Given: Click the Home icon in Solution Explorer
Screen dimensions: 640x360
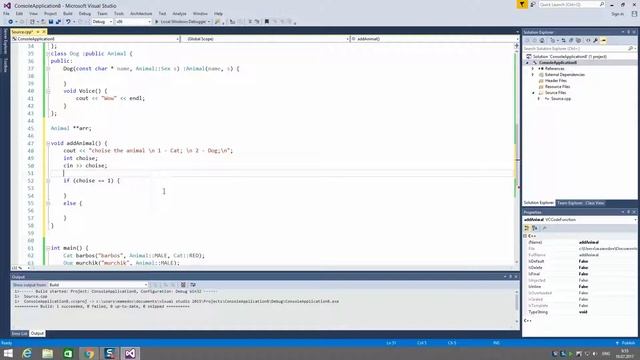Looking at the screenshot, I should pos(542,40).
